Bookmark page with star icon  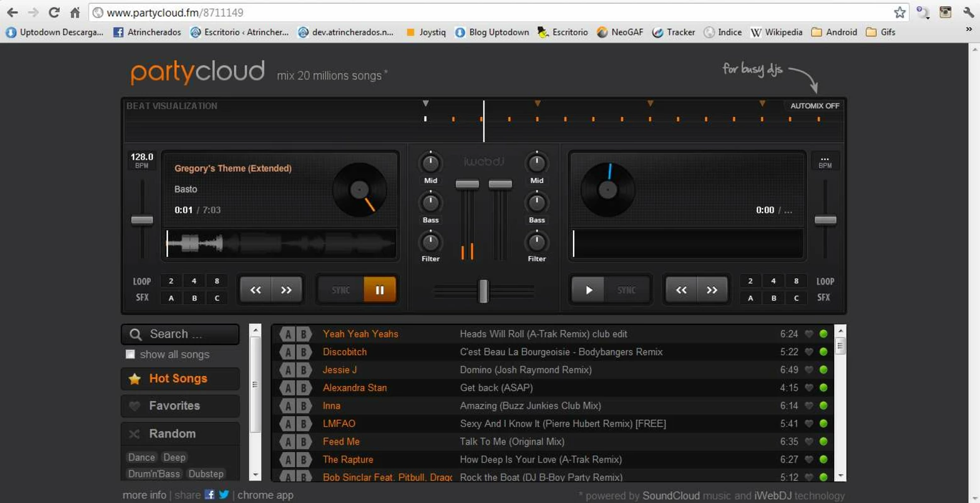pos(900,12)
